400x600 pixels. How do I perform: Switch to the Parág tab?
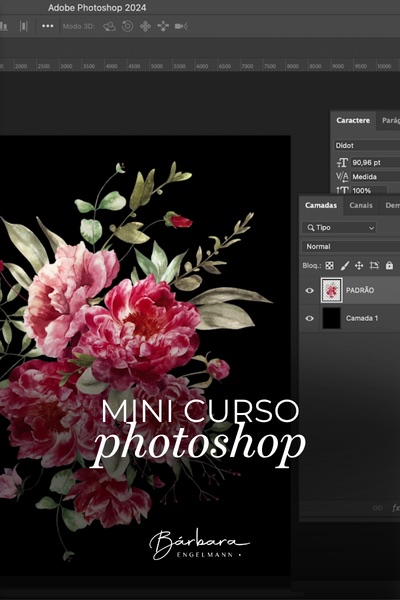click(390, 121)
